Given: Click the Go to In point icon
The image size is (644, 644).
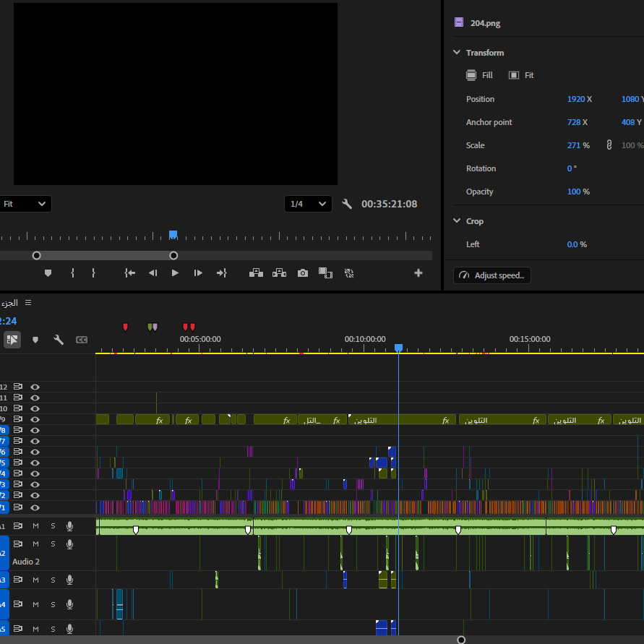Looking at the screenshot, I should pyautogui.click(x=130, y=273).
